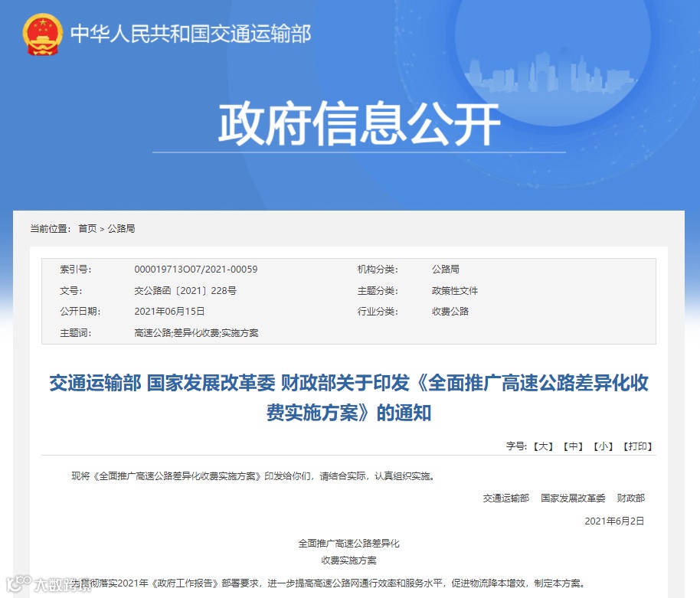
Task: Click the 行业分类 label
Action: click(378, 311)
